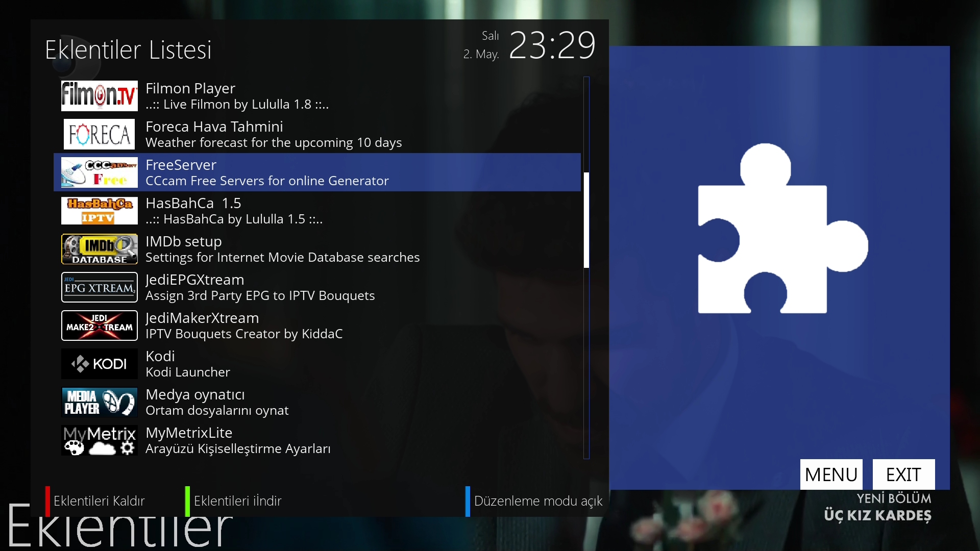Image resolution: width=980 pixels, height=551 pixels.
Task: Click the green color key indicator
Action: (x=187, y=501)
